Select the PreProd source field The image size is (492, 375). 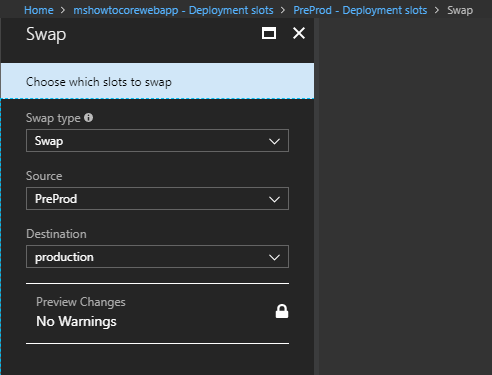[x=157, y=199]
